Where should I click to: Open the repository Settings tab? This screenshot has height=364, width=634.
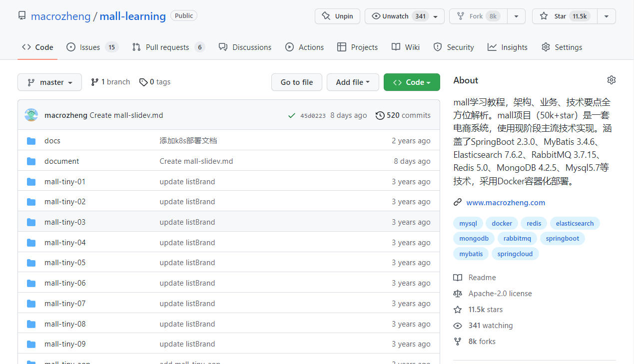(562, 47)
